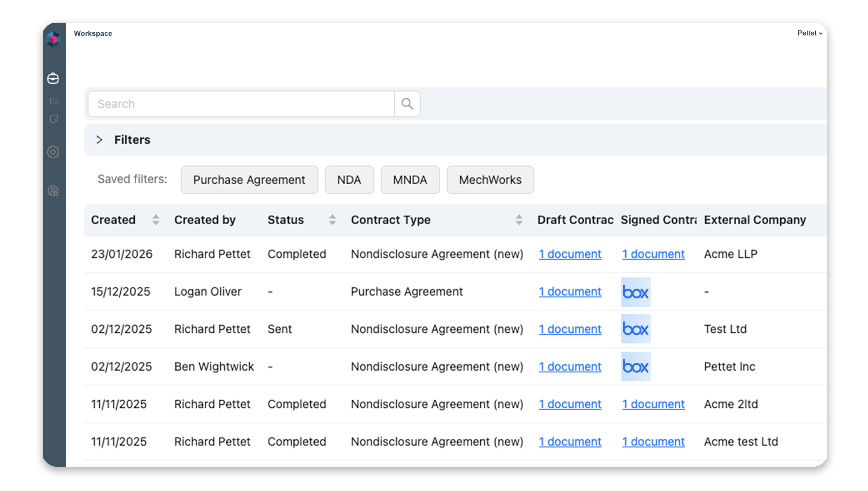Click the magnifier search button
This screenshot has width=868, height=491.
[407, 104]
